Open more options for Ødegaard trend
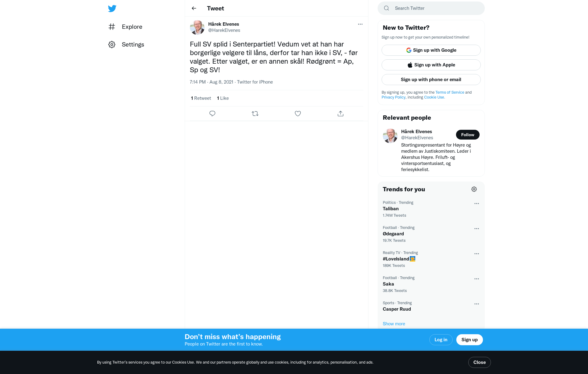 tap(477, 229)
